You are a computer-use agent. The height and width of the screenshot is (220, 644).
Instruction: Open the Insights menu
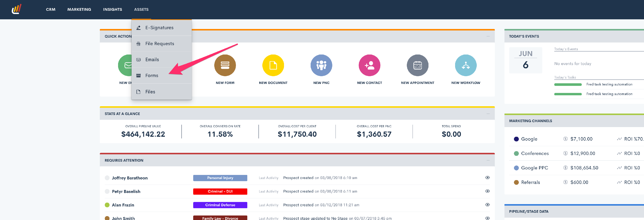point(112,9)
